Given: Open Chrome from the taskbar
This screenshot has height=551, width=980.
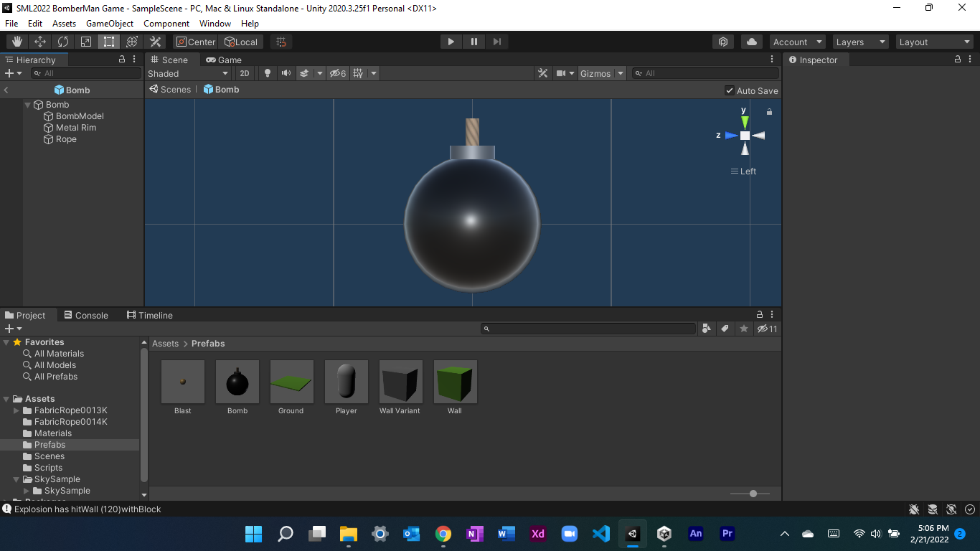Looking at the screenshot, I should coord(443,534).
